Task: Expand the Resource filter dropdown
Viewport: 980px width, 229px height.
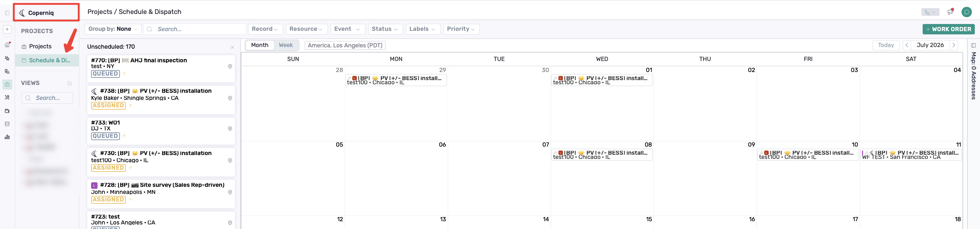Action: tap(306, 29)
